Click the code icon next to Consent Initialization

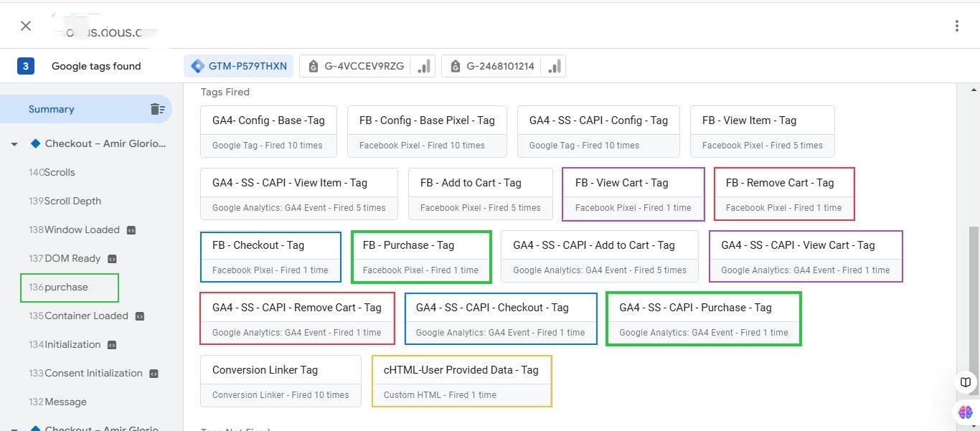(x=154, y=374)
